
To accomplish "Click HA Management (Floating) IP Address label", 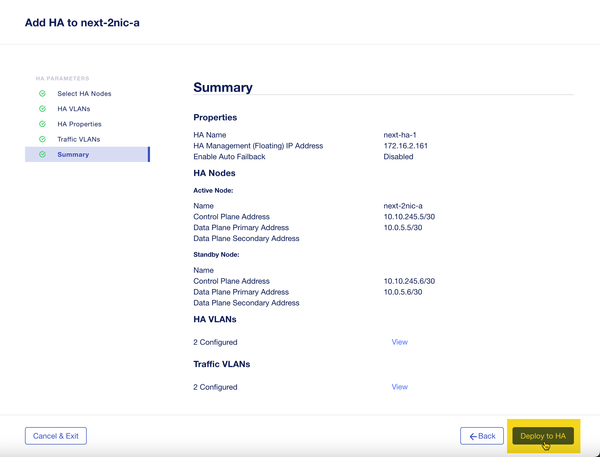I will coord(258,146).
